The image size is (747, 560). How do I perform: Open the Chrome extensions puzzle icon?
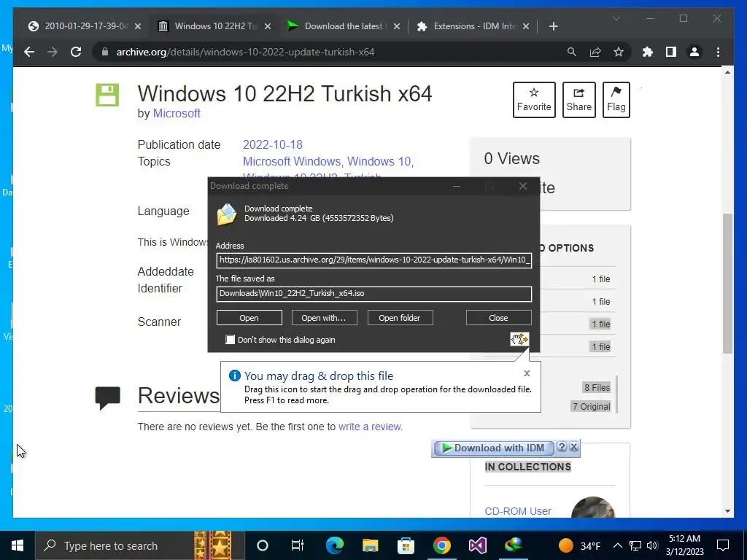(648, 52)
